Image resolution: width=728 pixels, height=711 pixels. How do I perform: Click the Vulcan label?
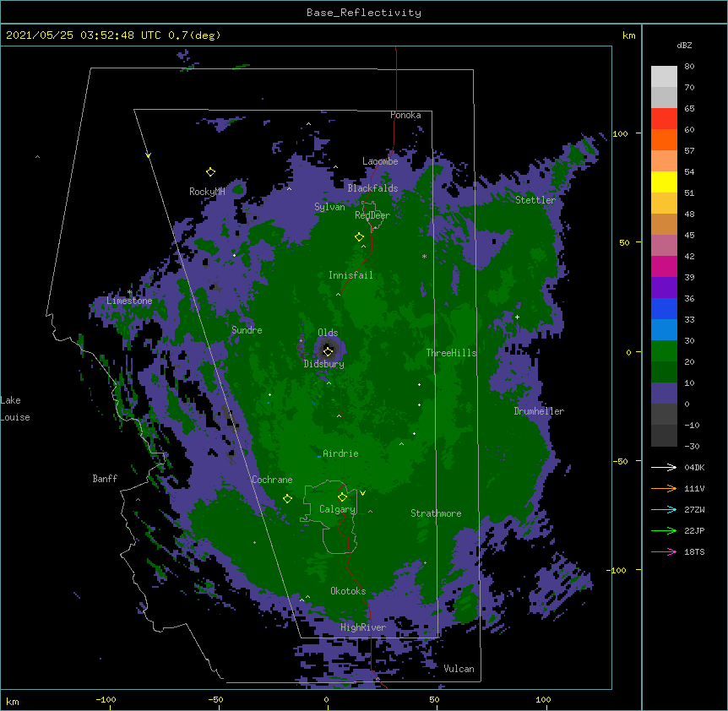point(459,669)
